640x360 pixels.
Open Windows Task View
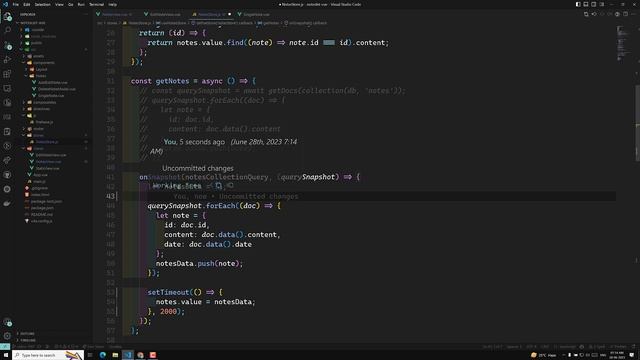(x=90, y=355)
